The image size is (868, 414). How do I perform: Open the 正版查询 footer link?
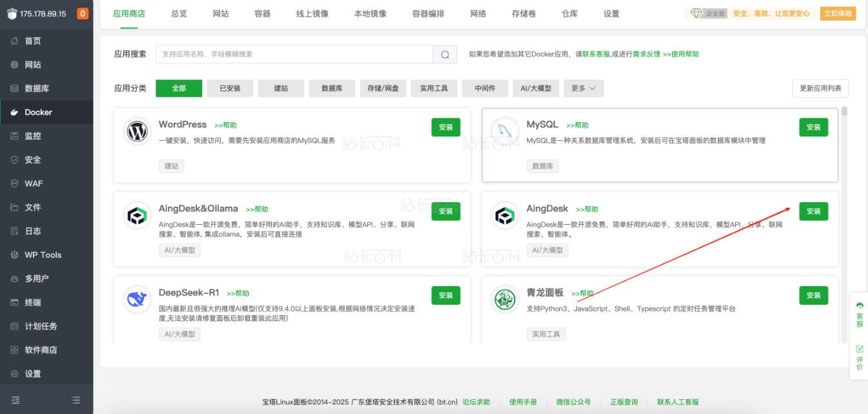point(624,402)
